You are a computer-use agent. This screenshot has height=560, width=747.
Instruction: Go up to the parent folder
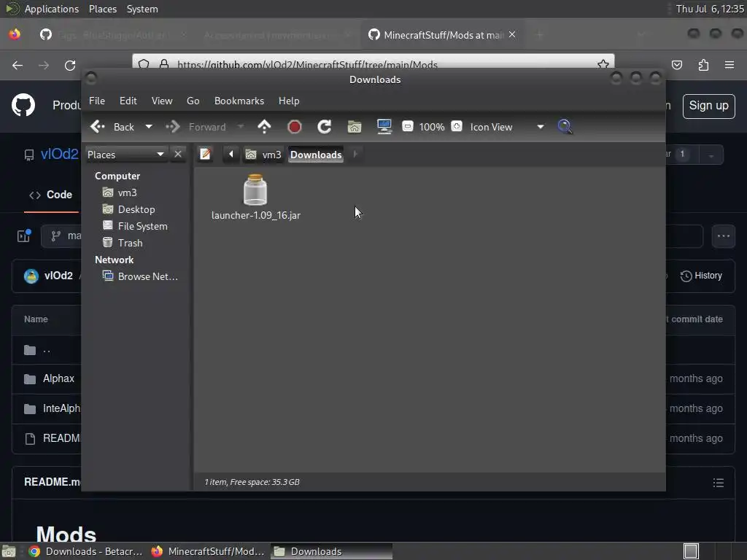pyautogui.click(x=264, y=127)
